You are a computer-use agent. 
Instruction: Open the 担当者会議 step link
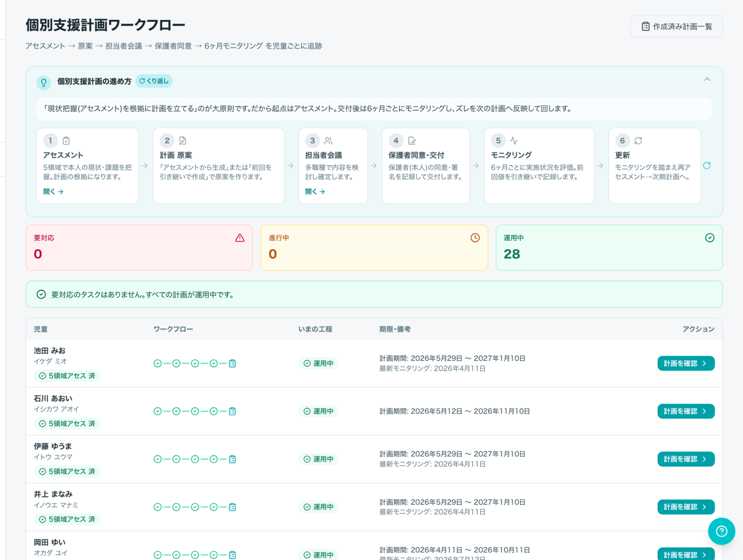pyautogui.click(x=315, y=192)
